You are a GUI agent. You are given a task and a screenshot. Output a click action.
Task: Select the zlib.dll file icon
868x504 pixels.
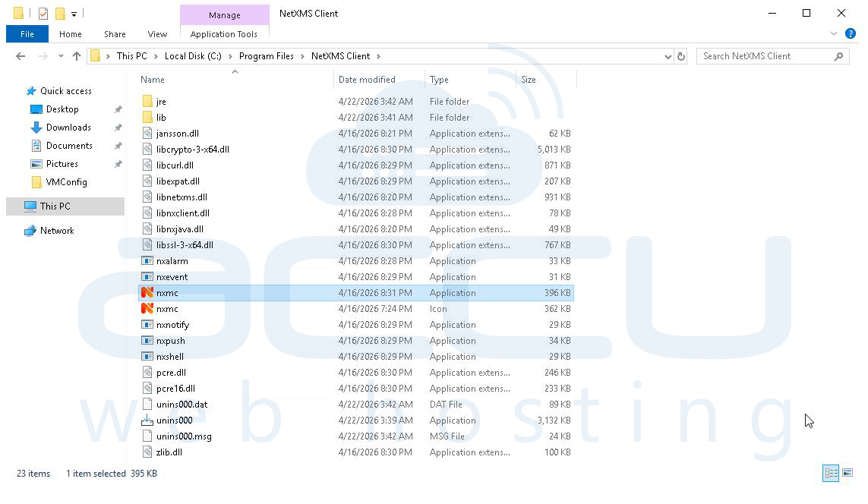[147, 452]
